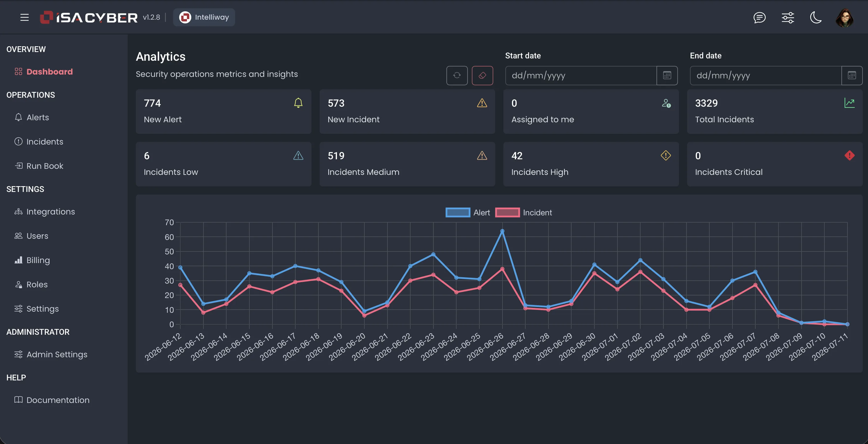Toggle the pink Incident legend swatch
This screenshot has width=868, height=444.
[507, 212]
